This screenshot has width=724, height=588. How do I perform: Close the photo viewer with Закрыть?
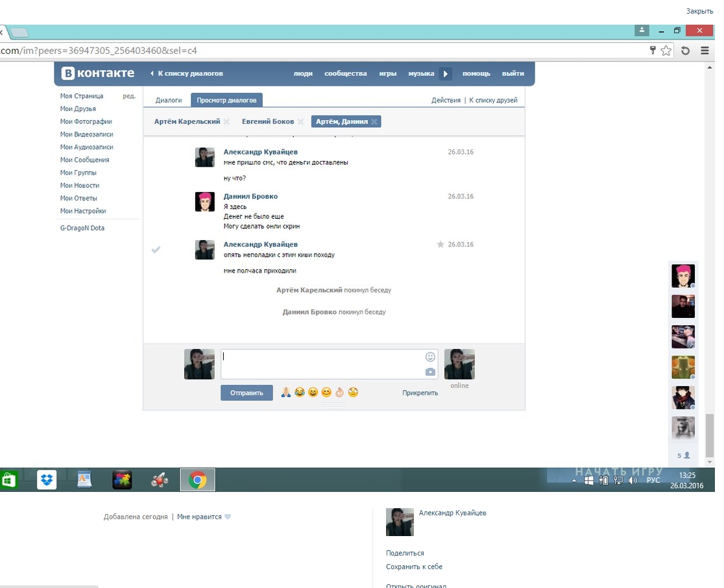(x=699, y=11)
